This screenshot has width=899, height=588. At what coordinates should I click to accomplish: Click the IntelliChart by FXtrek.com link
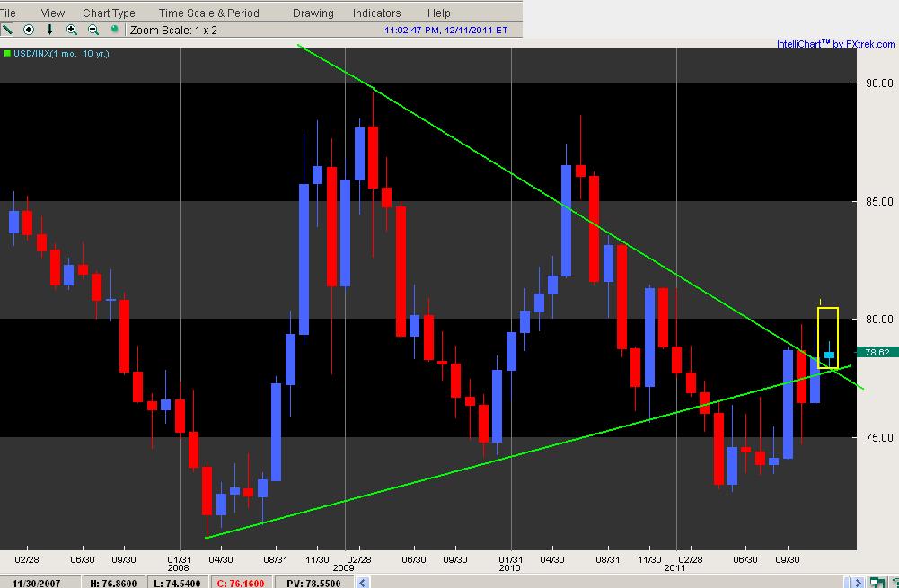tap(837, 44)
